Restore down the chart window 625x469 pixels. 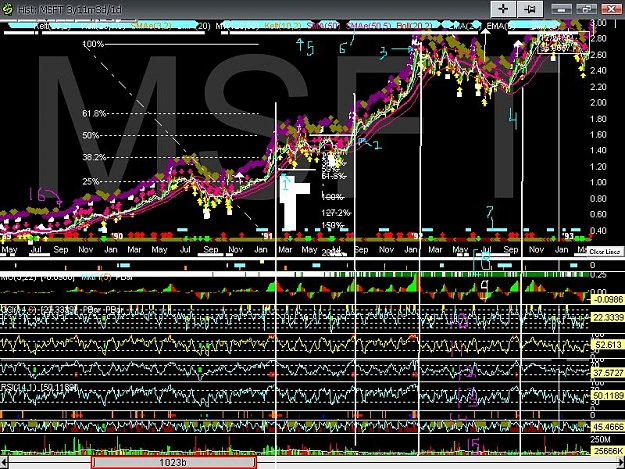tap(586, 9)
